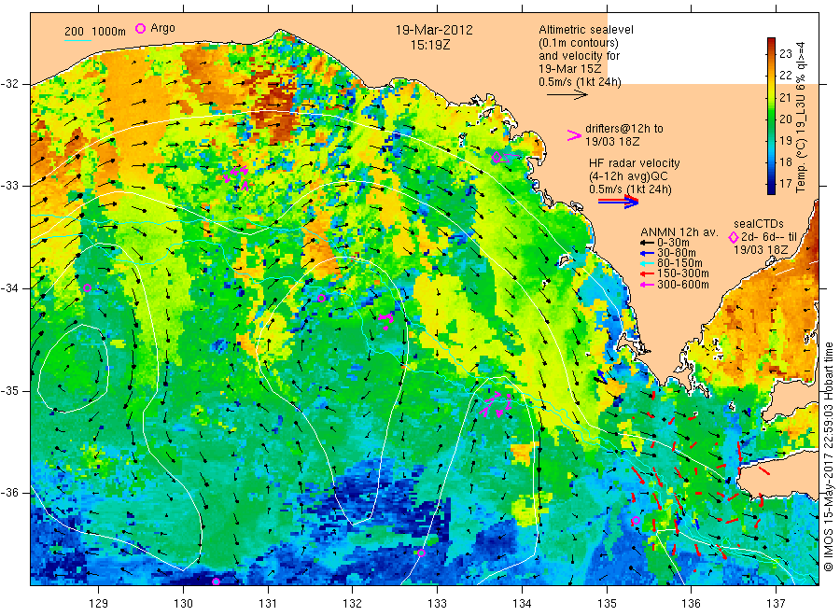Viewport: 840px width, 616px height.
Task: Click the '133' longitude axis label
Action: click(437, 604)
